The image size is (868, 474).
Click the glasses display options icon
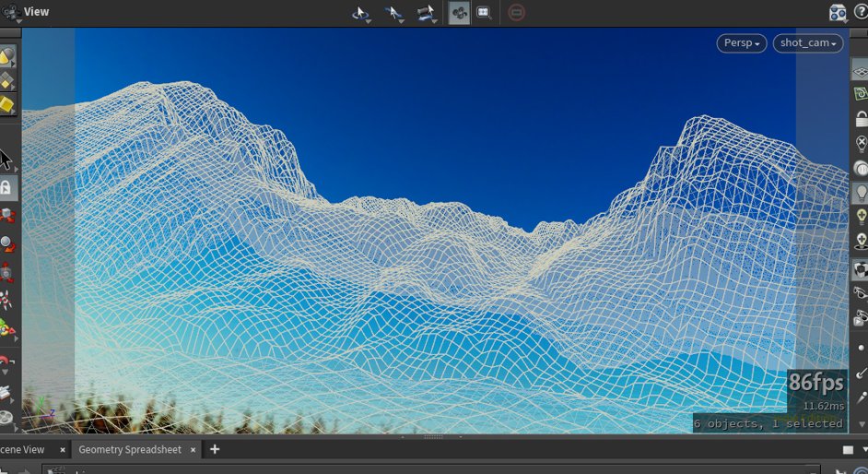click(x=861, y=293)
